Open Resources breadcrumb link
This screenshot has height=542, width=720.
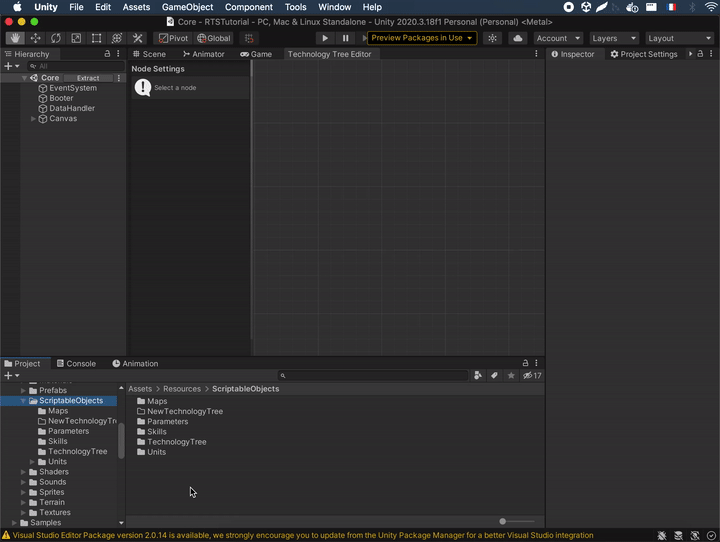[182, 389]
